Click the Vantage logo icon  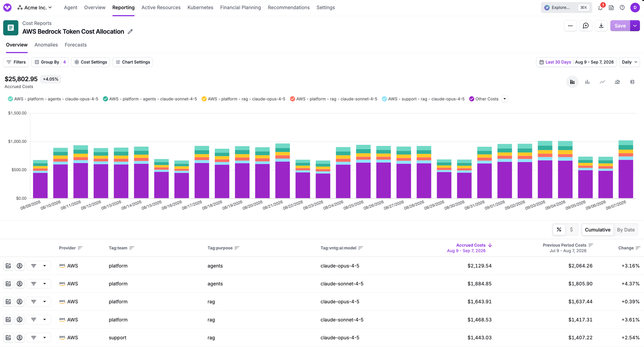tap(7, 7)
